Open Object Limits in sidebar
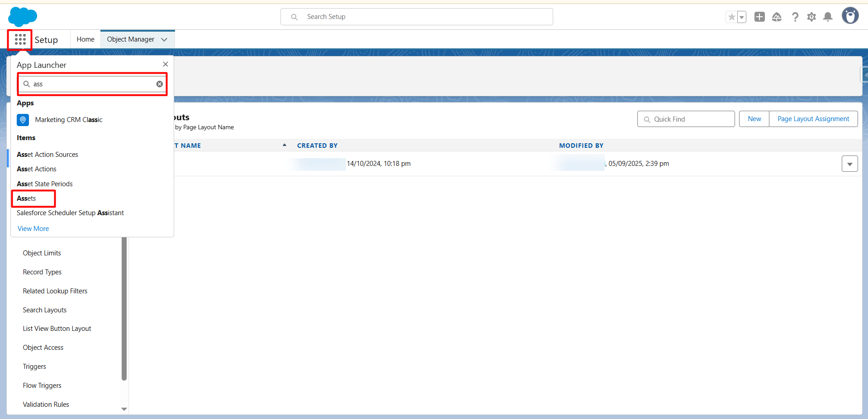The image size is (868, 419). (42, 253)
